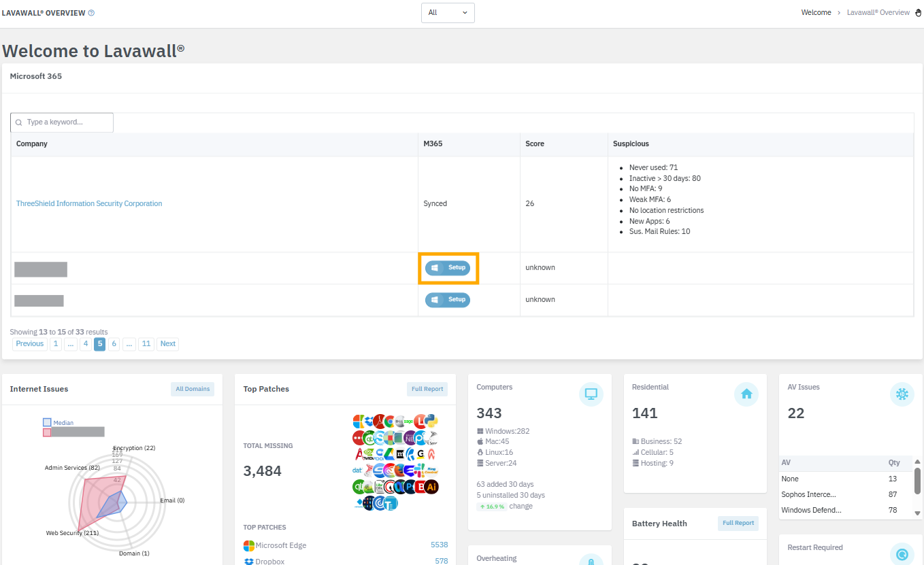
Task: Click the help icon beside Lavawall Overview title
Action: pos(93,12)
